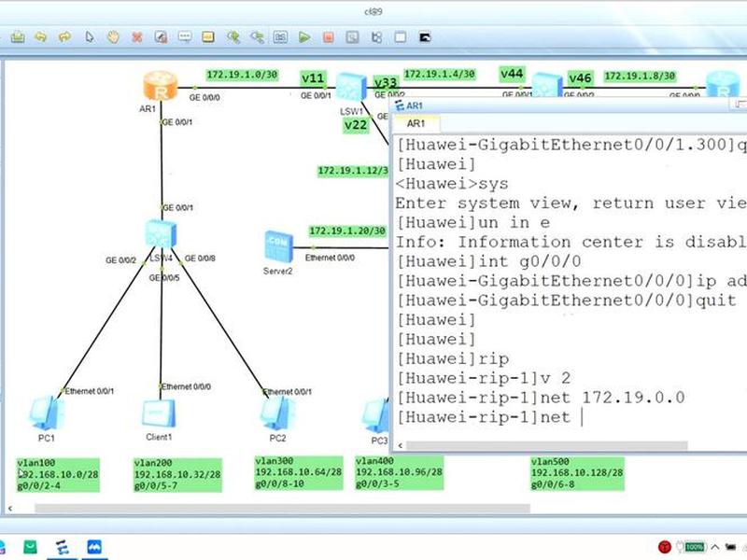Click the data capture toolbar icon
The height and width of the screenshot is (560, 747).
(x=353, y=36)
